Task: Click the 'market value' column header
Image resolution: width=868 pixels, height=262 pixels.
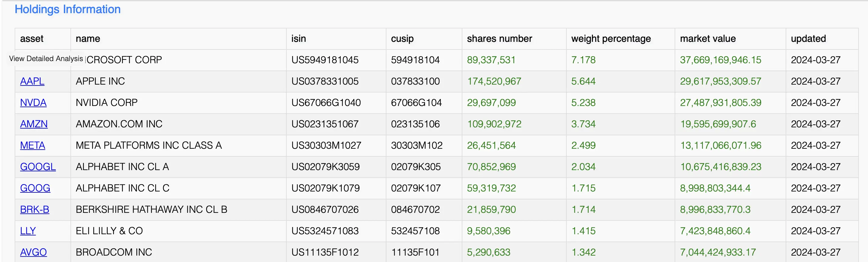Action: tap(708, 39)
